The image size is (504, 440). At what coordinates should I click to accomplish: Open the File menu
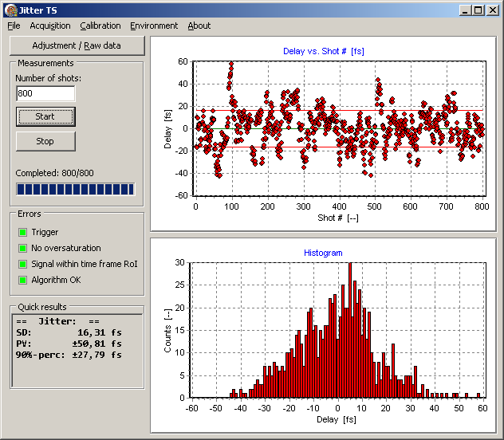pyautogui.click(x=14, y=26)
